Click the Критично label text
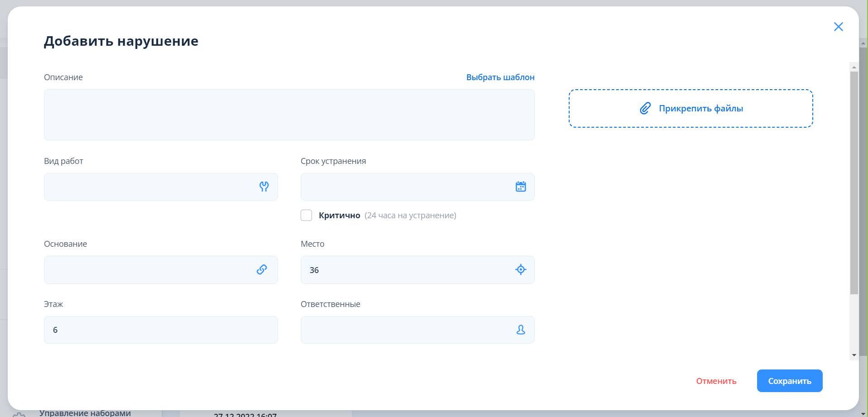Viewport: 868px width, 417px height. [339, 216]
